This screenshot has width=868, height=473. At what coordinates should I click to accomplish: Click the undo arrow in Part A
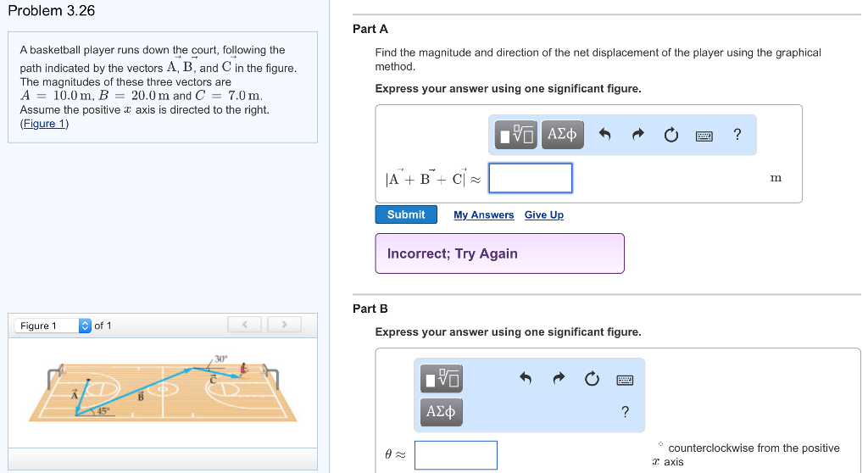(x=604, y=134)
